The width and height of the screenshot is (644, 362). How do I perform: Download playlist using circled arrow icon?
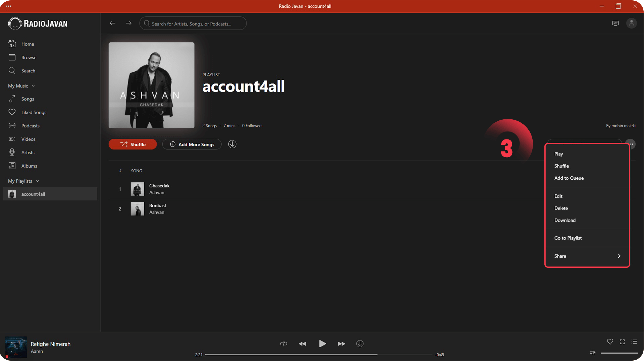coord(232,144)
